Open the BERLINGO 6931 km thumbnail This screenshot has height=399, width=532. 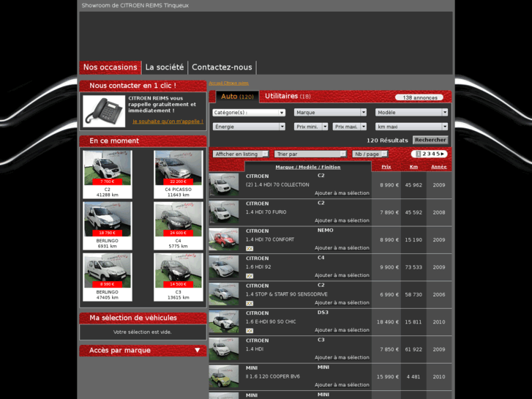(x=108, y=225)
